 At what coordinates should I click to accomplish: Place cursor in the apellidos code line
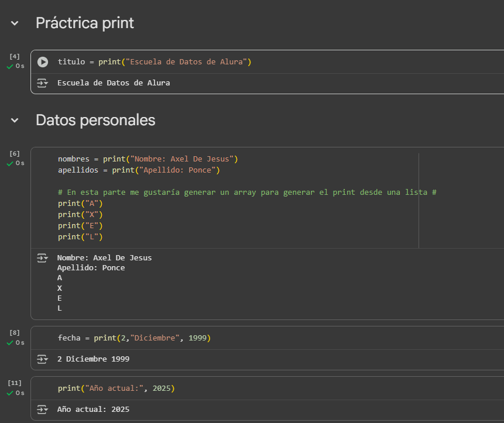[139, 170]
